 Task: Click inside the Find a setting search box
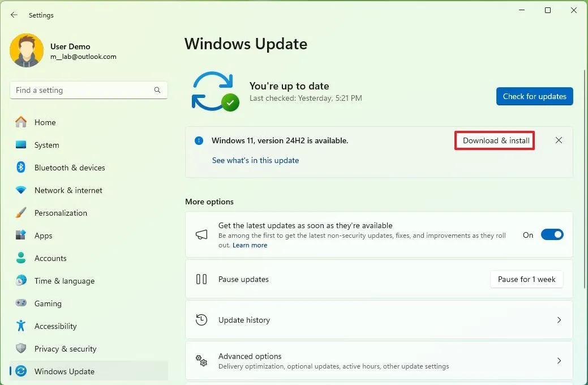85,90
